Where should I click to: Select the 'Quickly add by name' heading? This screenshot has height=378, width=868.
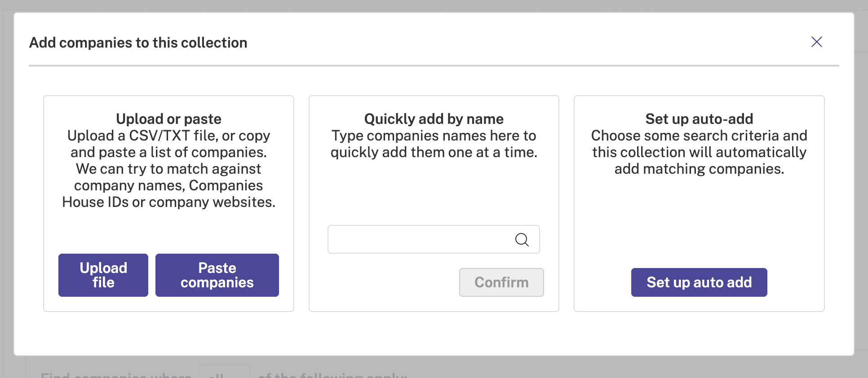[x=434, y=119]
